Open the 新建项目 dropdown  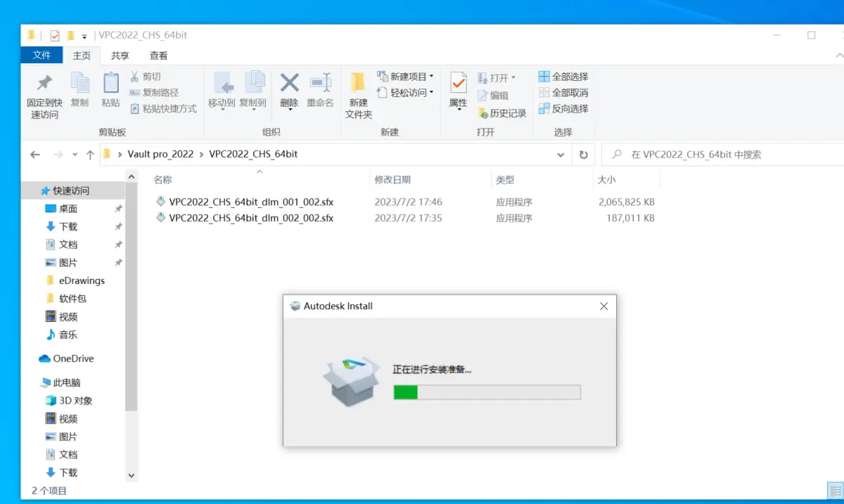tap(405, 77)
